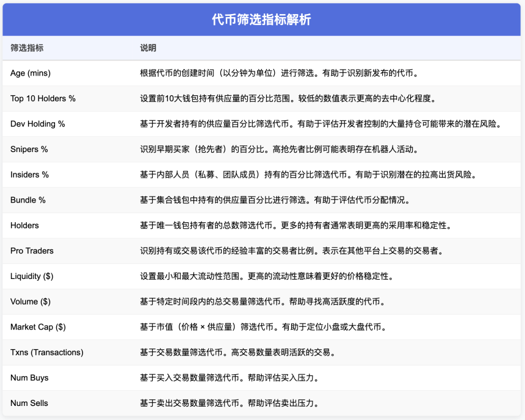Select the Snipers % indicator label

click(32, 149)
